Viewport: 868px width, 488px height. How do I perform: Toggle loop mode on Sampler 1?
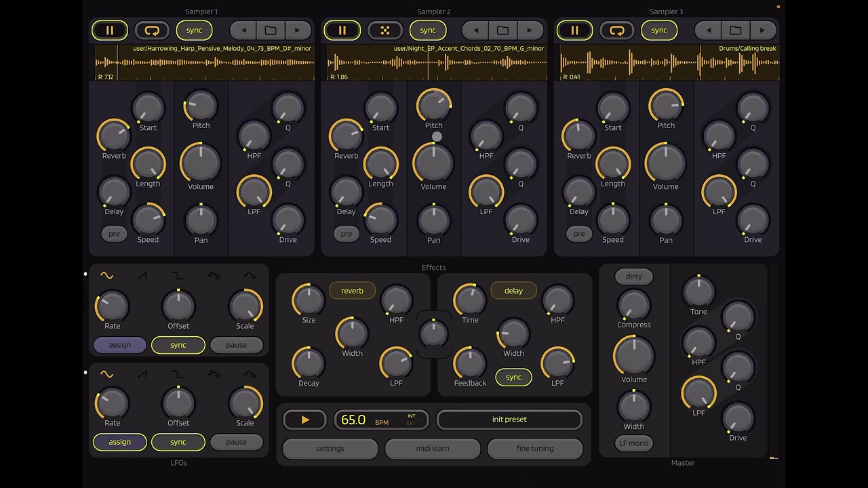point(152,30)
